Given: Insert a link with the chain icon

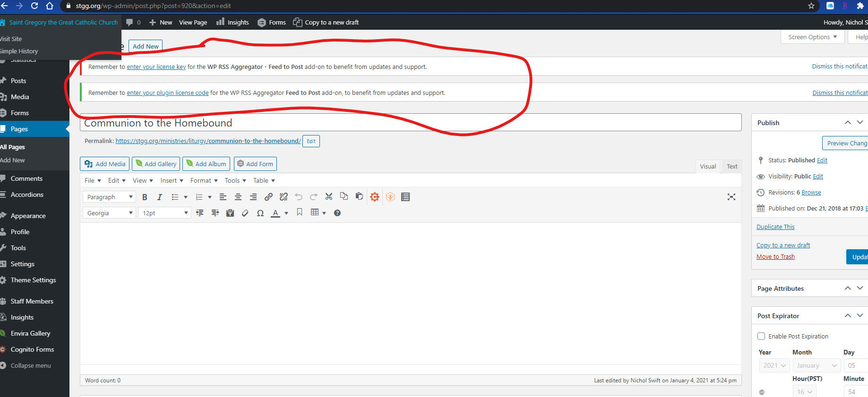Looking at the screenshot, I should 268,197.
